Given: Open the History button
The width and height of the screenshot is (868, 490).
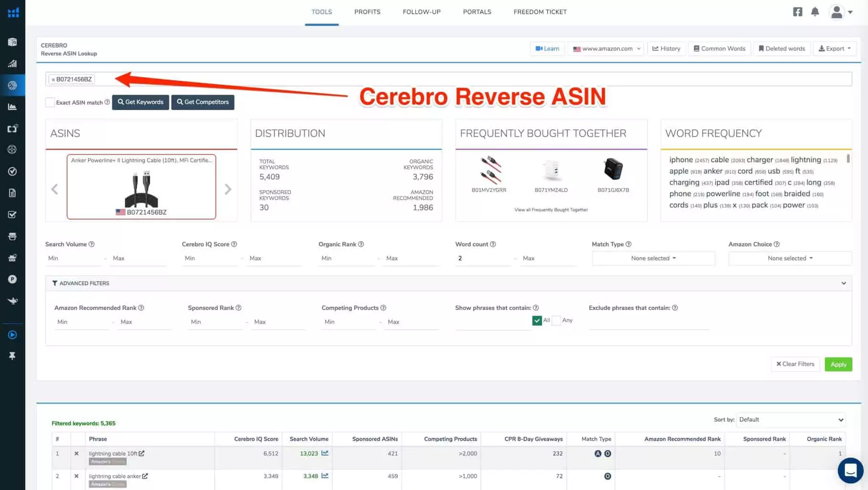Looking at the screenshot, I should point(667,48).
